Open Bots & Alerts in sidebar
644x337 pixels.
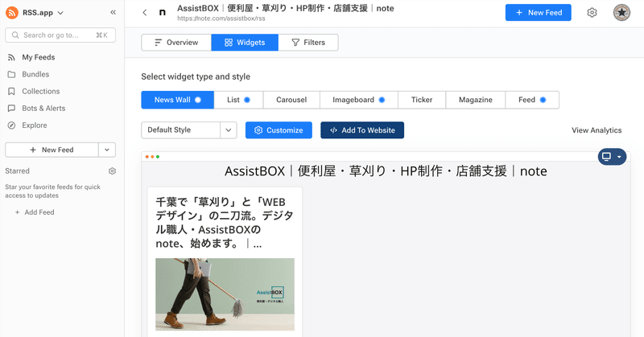43,109
